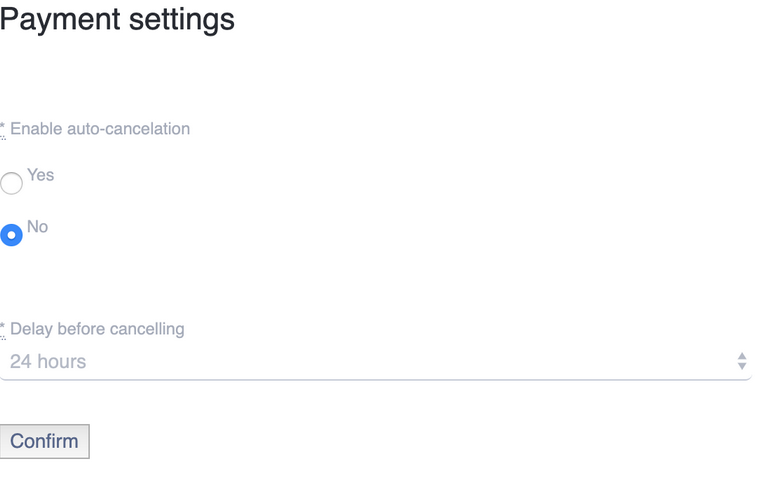Click the word "hours" in the delay field
This screenshot has width=760, height=478.
pyautogui.click(x=62, y=362)
